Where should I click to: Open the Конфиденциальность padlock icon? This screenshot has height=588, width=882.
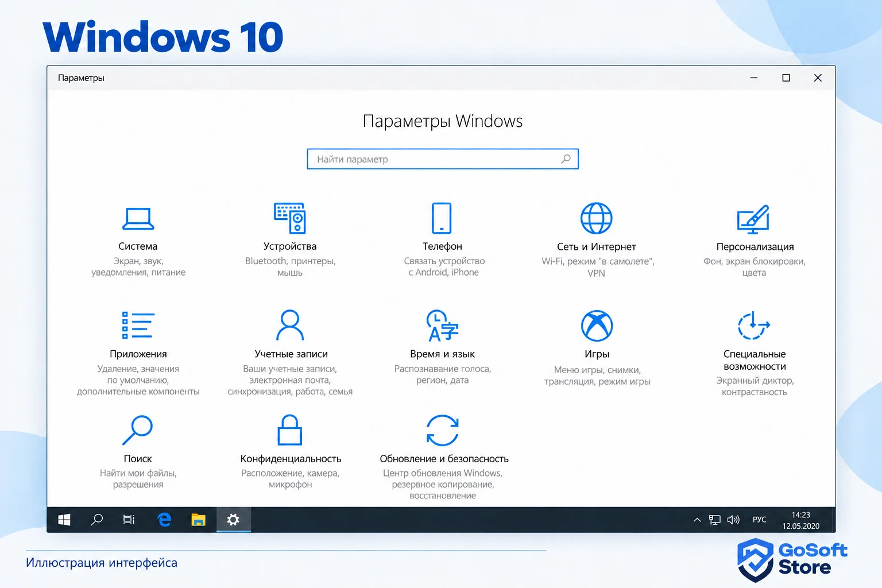point(290,430)
